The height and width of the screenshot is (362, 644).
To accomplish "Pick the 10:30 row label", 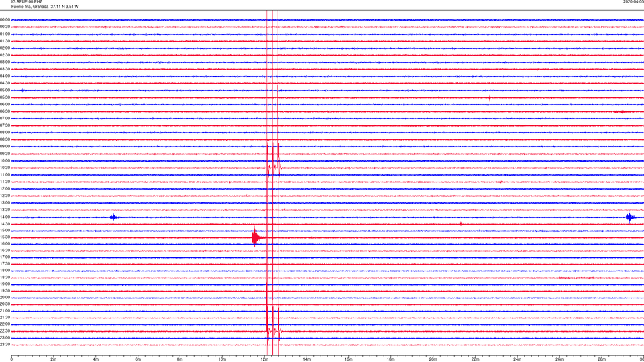I will click(x=5, y=168).
